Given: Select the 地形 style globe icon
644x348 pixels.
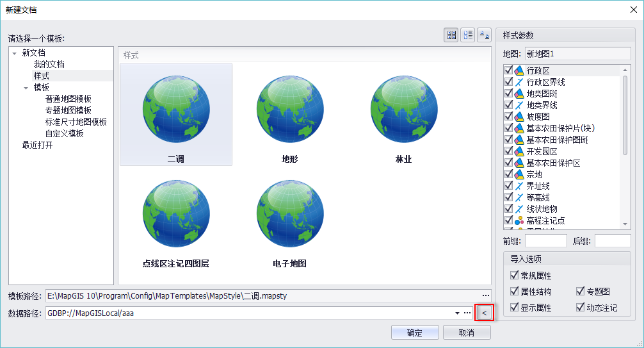Looking at the screenshot, I should (x=290, y=110).
